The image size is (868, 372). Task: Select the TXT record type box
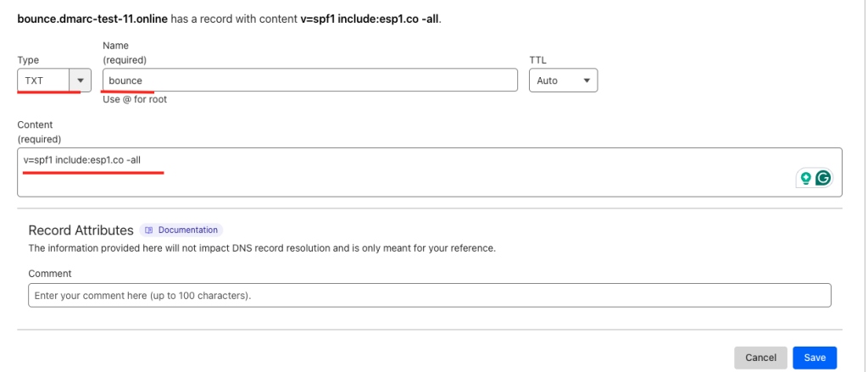point(54,81)
